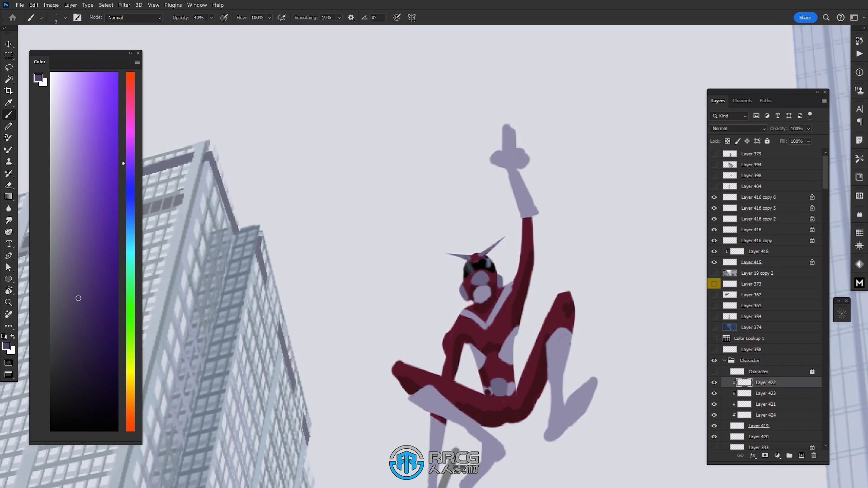
Task: Open the Plugins menu
Action: tap(173, 5)
